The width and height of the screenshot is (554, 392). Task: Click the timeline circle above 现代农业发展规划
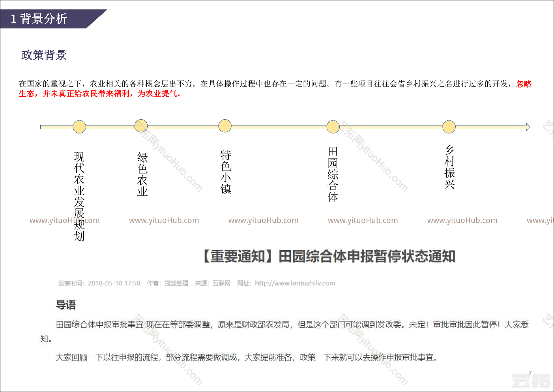pyautogui.click(x=79, y=127)
